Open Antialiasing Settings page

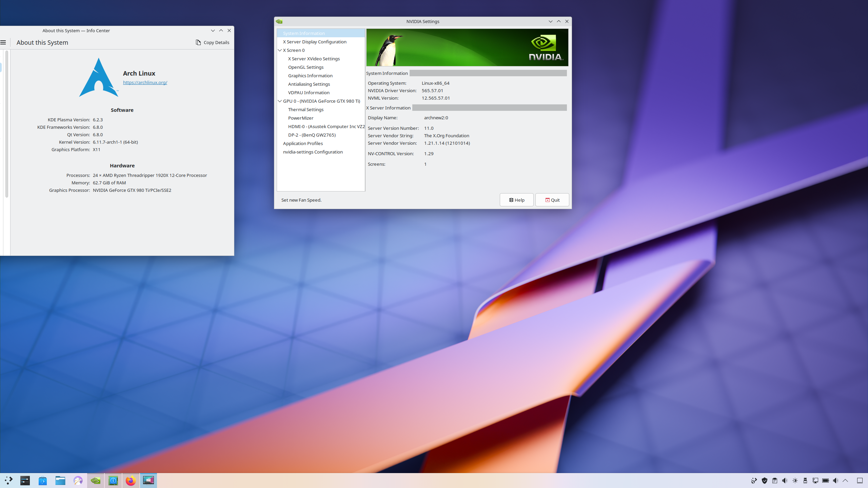309,84
